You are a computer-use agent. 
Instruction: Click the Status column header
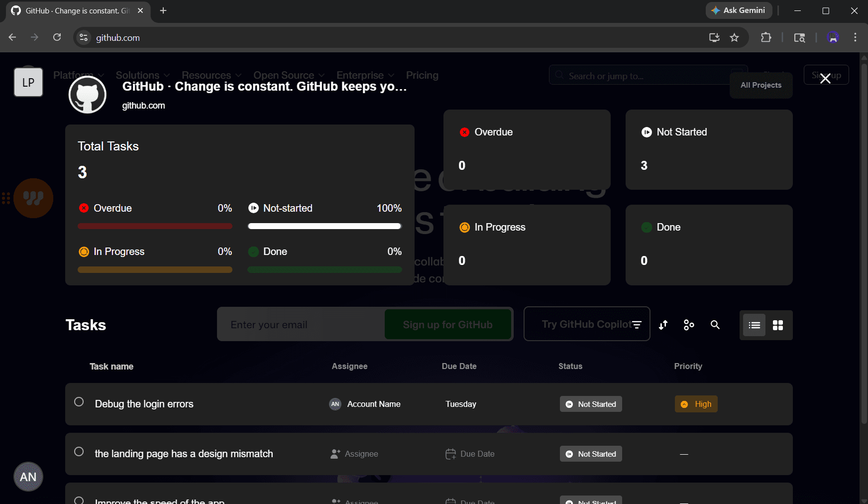pos(570,366)
